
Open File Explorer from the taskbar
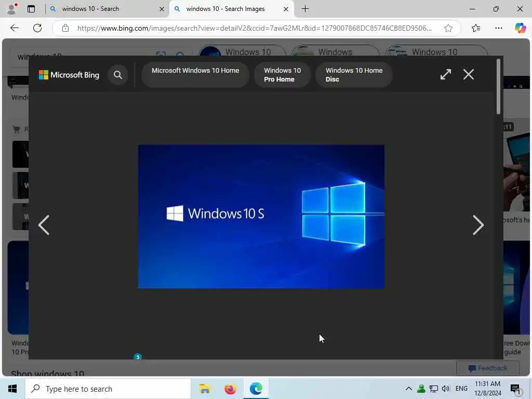205,389
